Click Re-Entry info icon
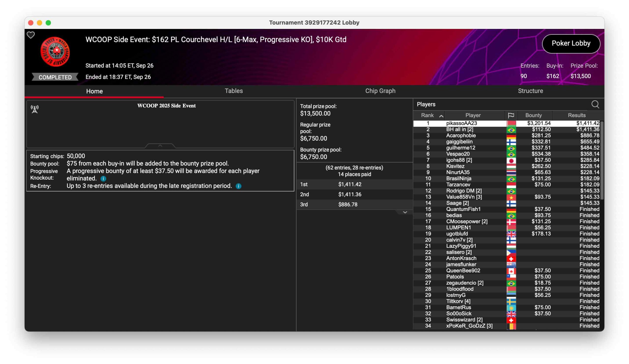 [238, 186]
